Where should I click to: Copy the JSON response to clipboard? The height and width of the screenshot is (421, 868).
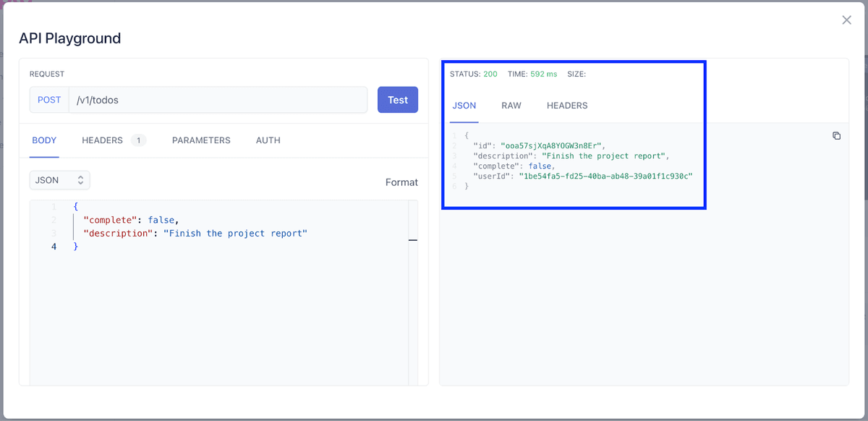[x=836, y=135]
